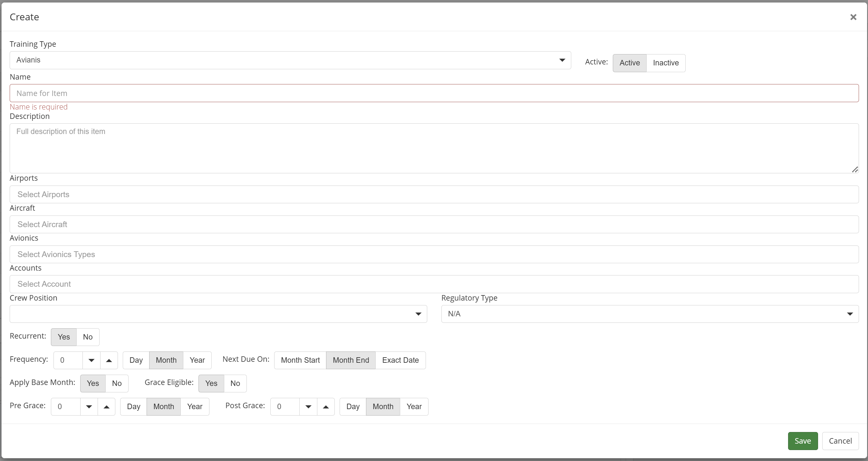Expand the Crew Position dropdown
868x461 pixels.
point(218,314)
